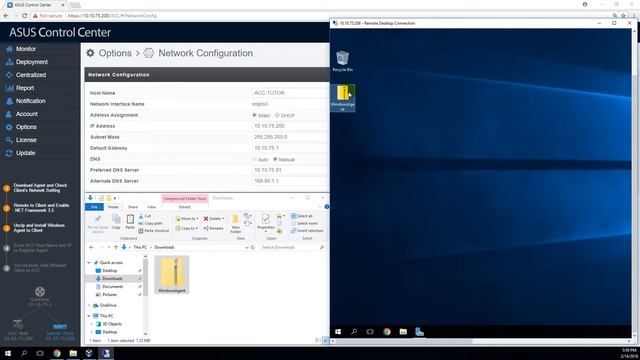Open the address bar history dropdown
The width and height of the screenshot is (640, 360).
247,247
